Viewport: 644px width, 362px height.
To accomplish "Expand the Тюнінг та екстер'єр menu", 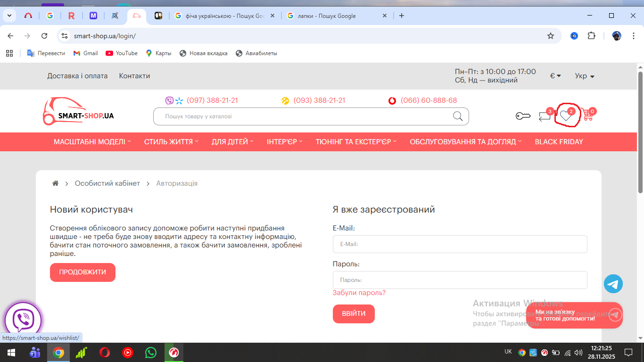I will 355,142.
